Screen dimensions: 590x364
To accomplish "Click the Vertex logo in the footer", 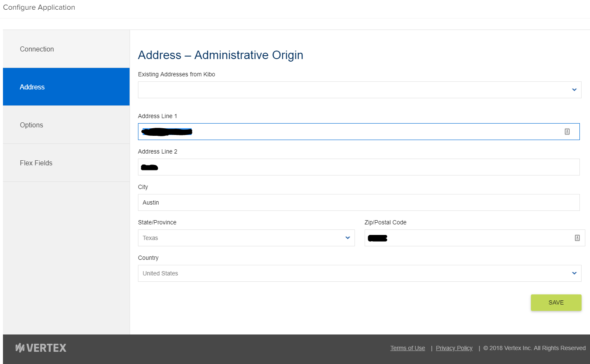I will pyautogui.click(x=41, y=347).
